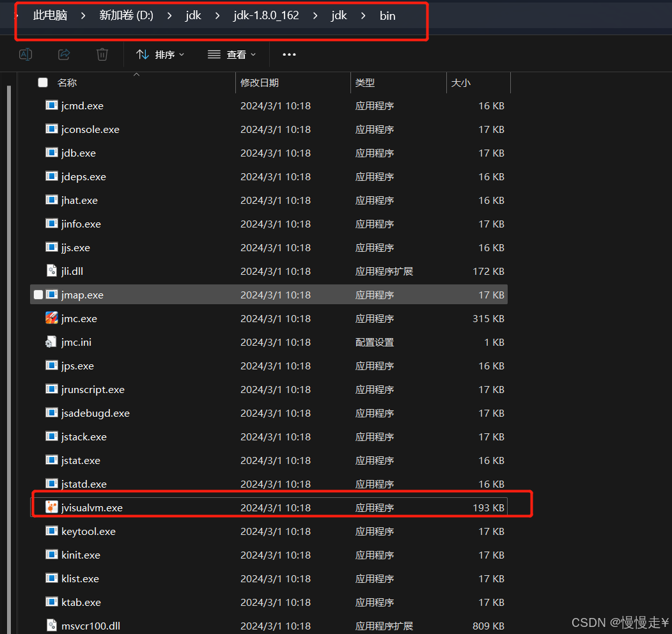Select the jmap.exe file name
Viewport: 672px width, 634px height.
coord(82,295)
